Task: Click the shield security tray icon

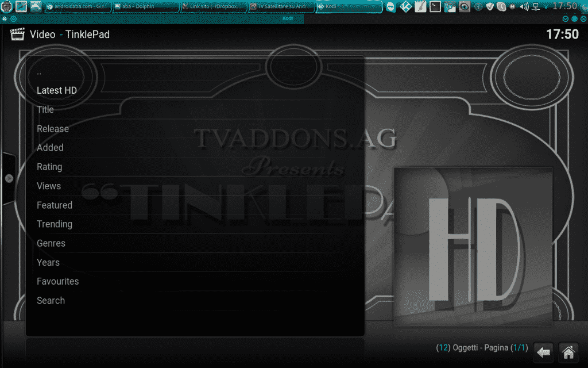Action: point(490,6)
